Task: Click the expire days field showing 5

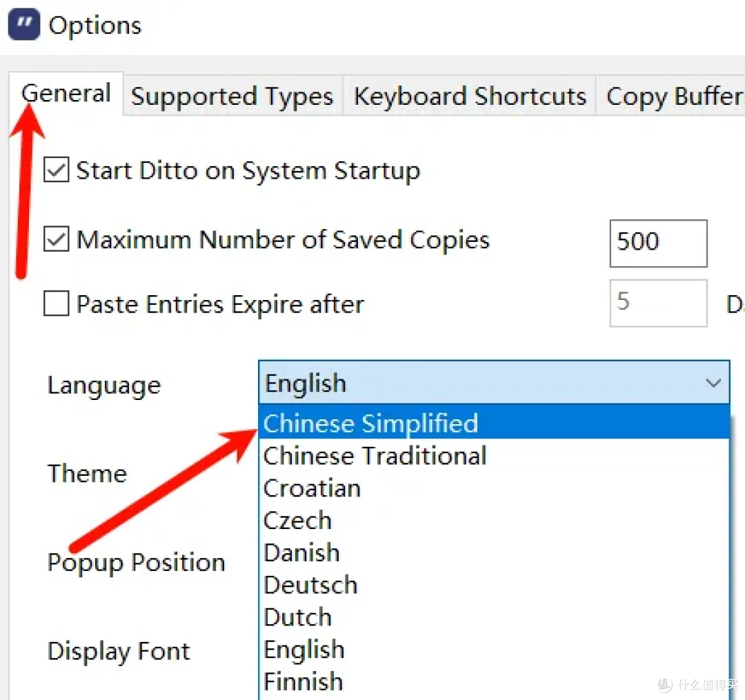Action: (659, 303)
